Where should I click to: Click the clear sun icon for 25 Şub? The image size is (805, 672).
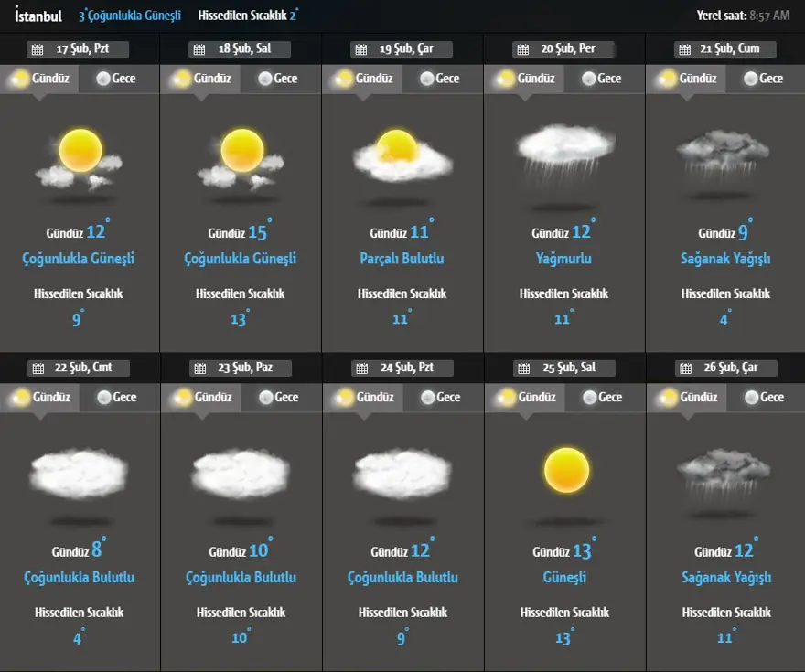(565, 471)
